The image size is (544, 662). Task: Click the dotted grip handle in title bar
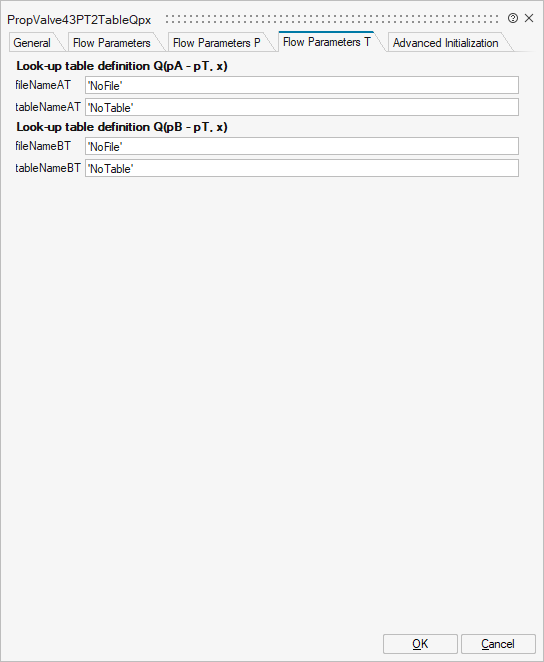(x=332, y=19)
